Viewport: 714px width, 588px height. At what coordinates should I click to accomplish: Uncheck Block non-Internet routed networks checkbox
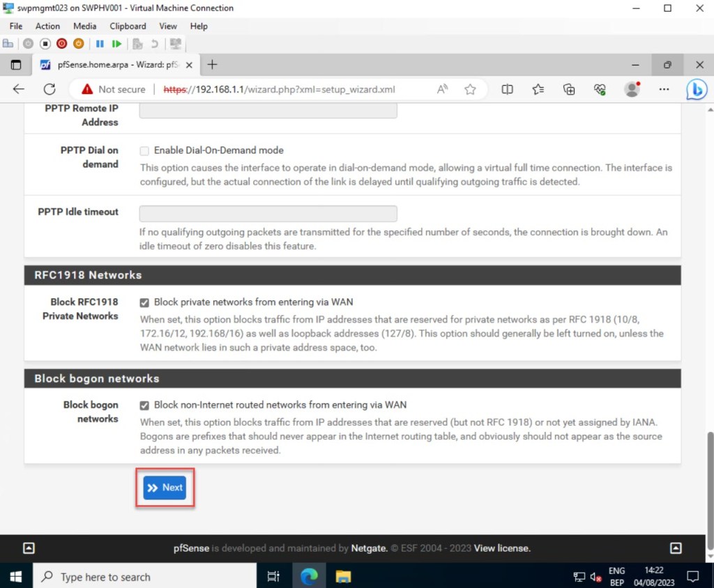[144, 405]
